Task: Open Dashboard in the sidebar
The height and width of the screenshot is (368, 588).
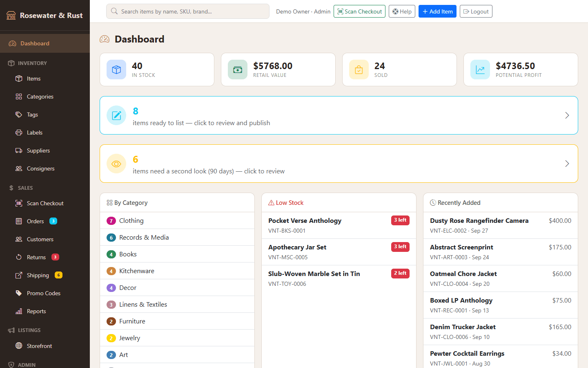Action: (x=45, y=43)
